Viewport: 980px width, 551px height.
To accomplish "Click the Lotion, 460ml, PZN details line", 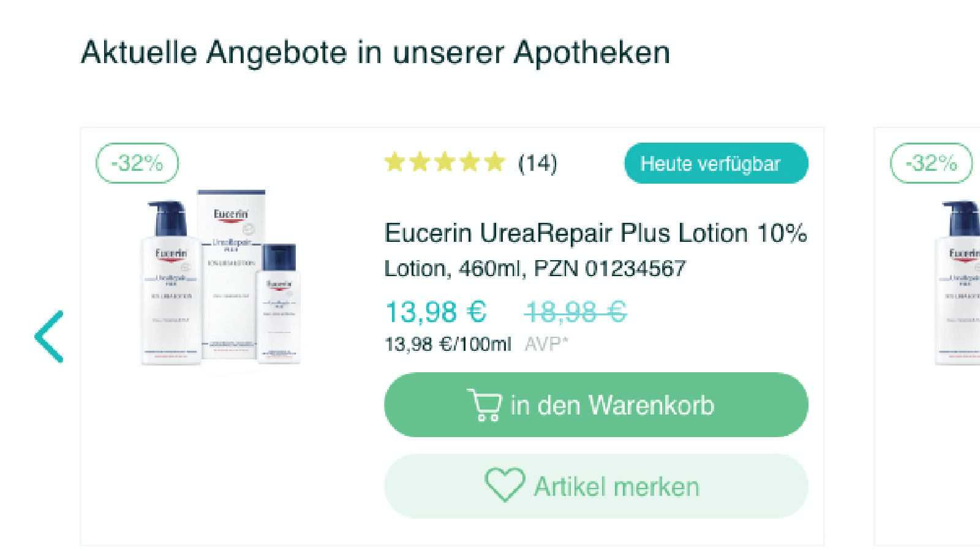I will 535,269.
